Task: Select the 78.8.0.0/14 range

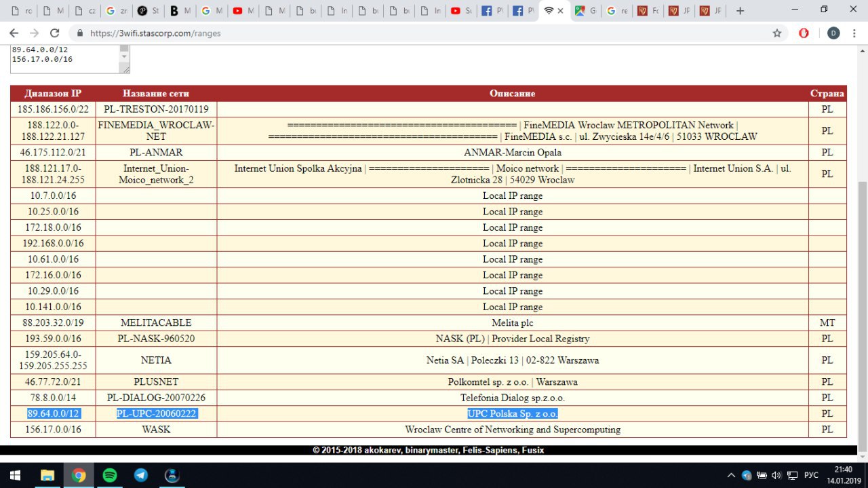Action: [54, 398]
